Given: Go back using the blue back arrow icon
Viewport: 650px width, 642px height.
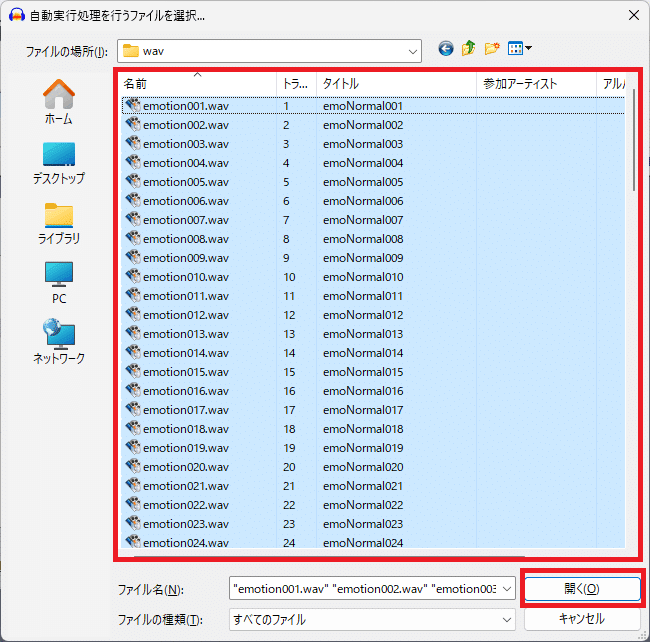Looking at the screenshot, I should [x=446, y=49].
